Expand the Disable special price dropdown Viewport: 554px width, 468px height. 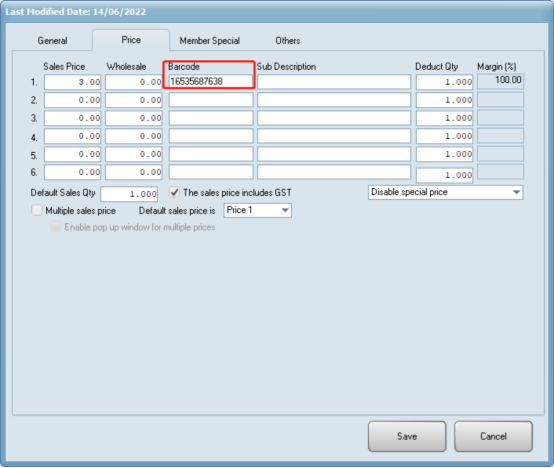pyautogui.click(x=445, y=192)
